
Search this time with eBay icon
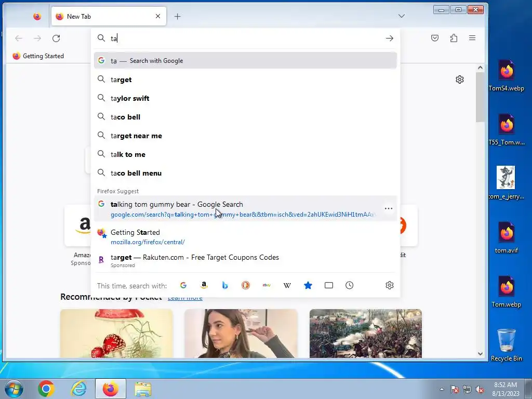pyautogui.click(x=267, y=285)
